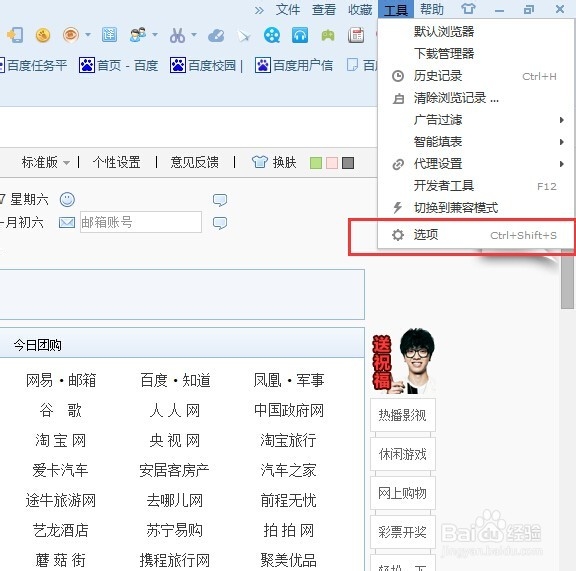Click 彩票开奖 side button
Viewport: 576px width, 571px height.
(x=403, y=532)
